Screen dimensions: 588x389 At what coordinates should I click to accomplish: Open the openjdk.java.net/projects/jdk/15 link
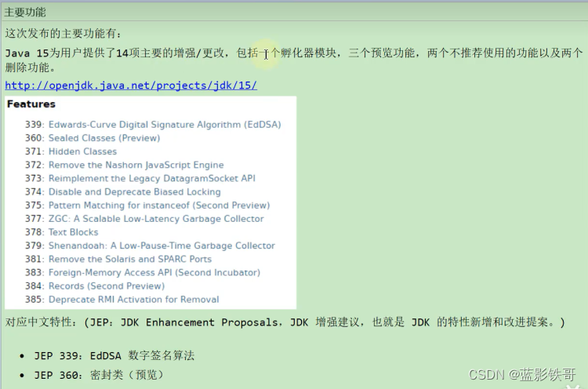point(131,85)
